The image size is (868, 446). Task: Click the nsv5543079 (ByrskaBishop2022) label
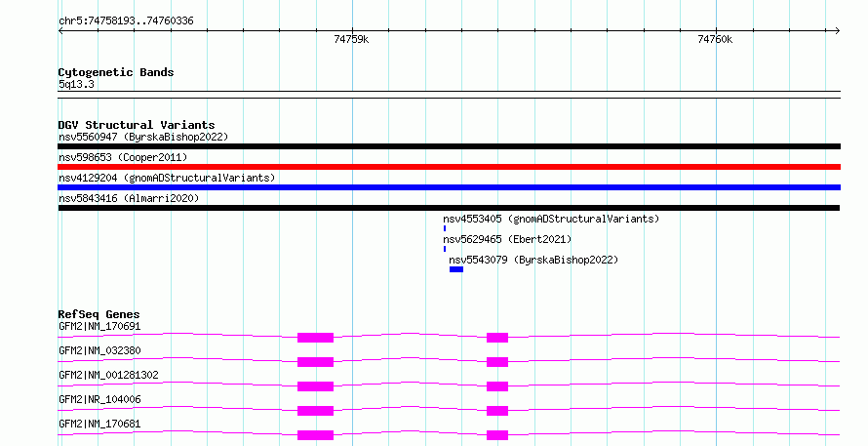tap(533, 260)
